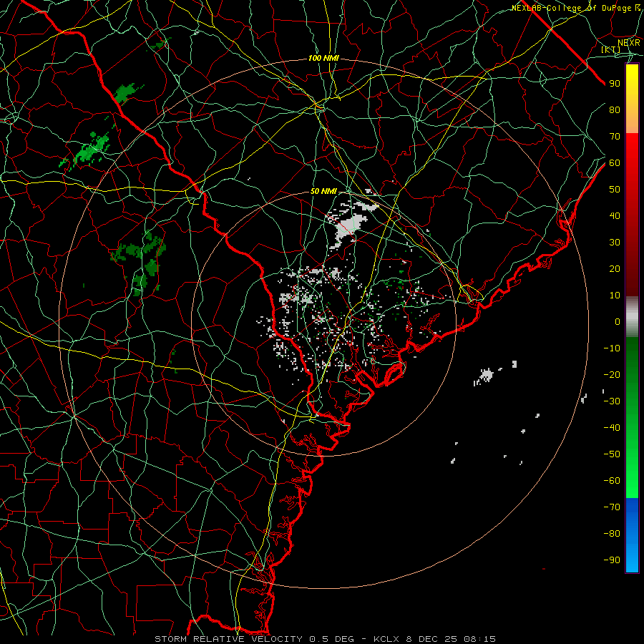Select the -90 scale value
Viewport: 644px width, 644px height.
click(612, 560)
